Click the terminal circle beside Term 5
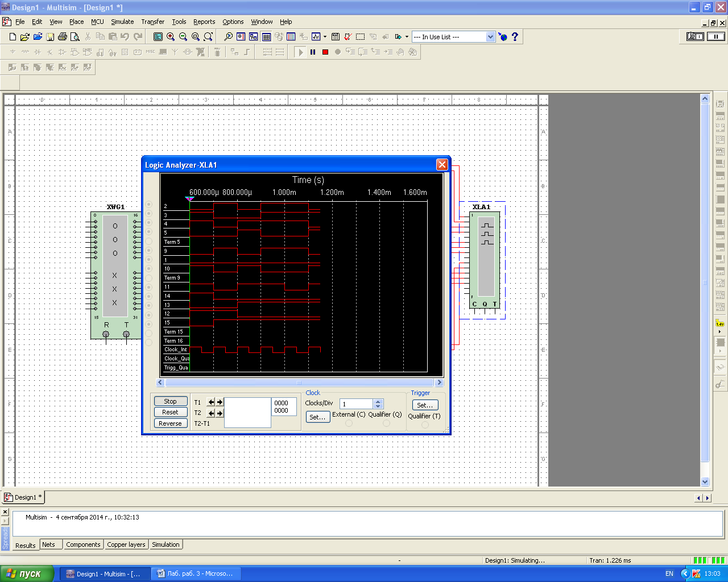 (149, 241)
